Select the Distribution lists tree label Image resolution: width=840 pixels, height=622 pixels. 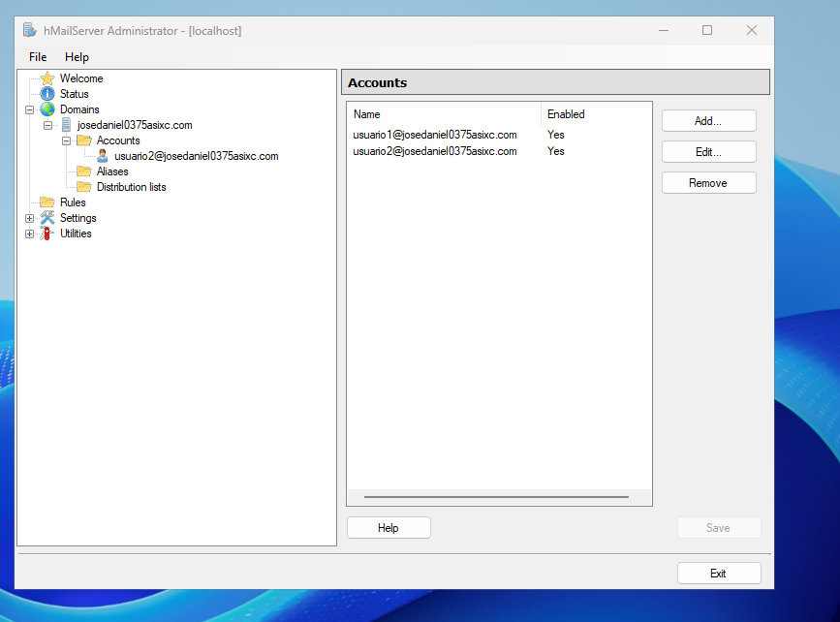click(x=131, y=187)
